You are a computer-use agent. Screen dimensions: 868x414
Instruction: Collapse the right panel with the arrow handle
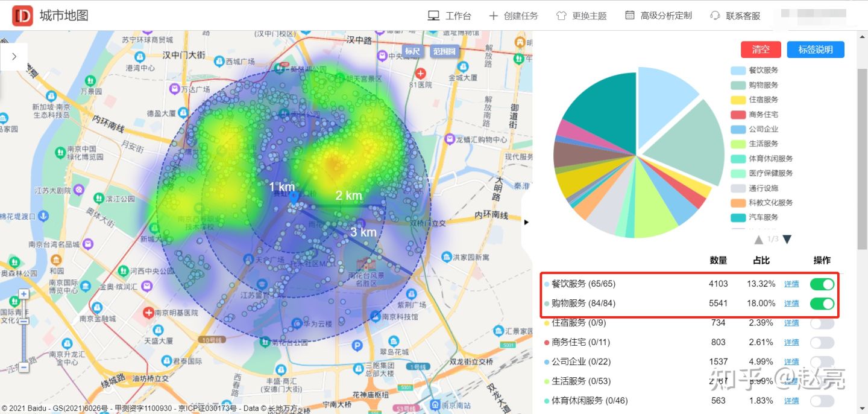526,222
